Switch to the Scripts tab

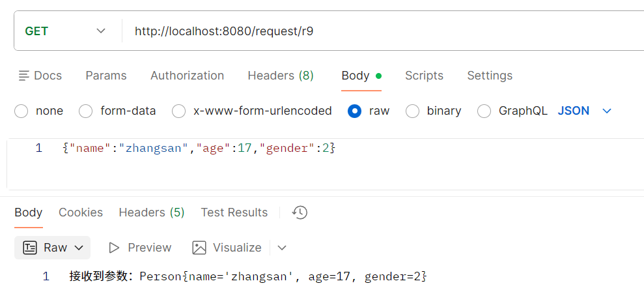(x=424, y=76)
